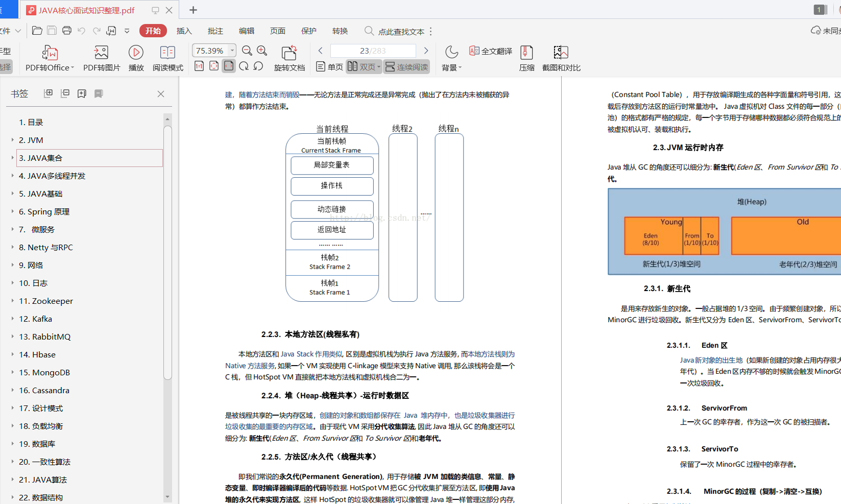Zoom in with magnifier plus icon
This screenshot has width=841, height=504.
click(x=262, y=51)
